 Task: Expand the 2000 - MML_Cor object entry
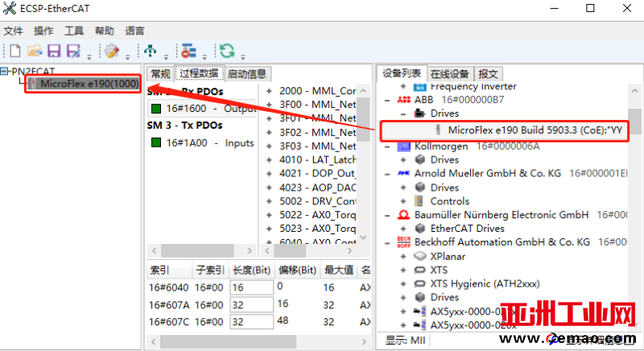click(x=269, y=91)
